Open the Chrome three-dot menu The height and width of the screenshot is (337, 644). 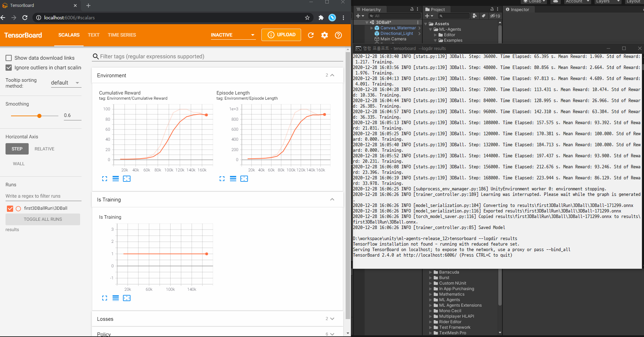tap(343, 18)
